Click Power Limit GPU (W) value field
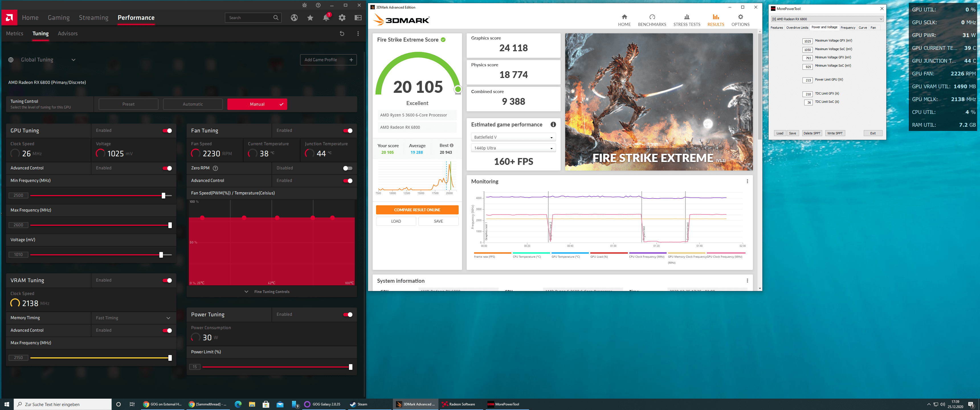980x410 pixels. (x=807, y=80)
